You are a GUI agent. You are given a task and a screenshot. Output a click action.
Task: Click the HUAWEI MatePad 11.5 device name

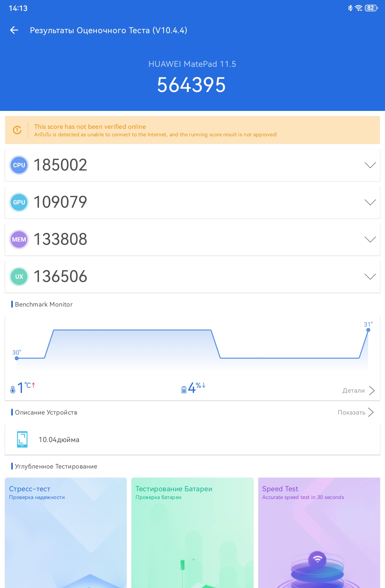tap(192, 64)
